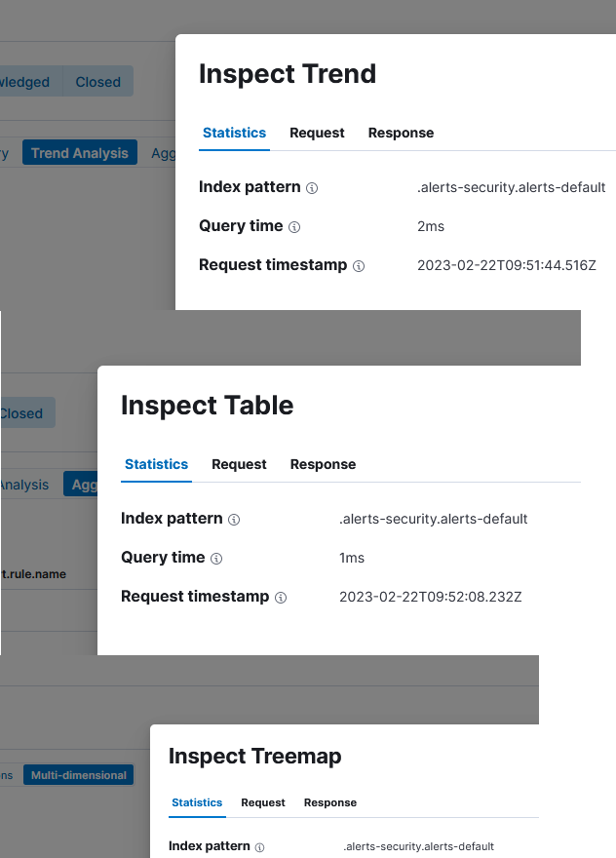
Task: Switch to the Request tab in Inspect Trend
Action: tap(317, 133)
